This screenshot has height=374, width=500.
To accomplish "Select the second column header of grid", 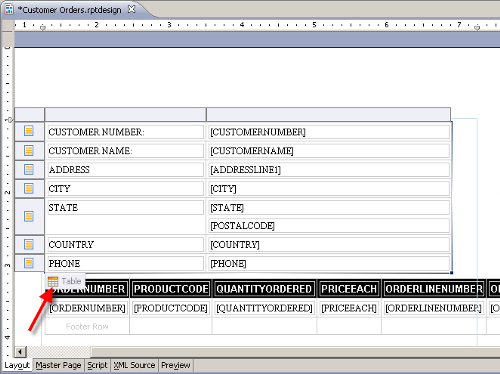I will (328, 114).
